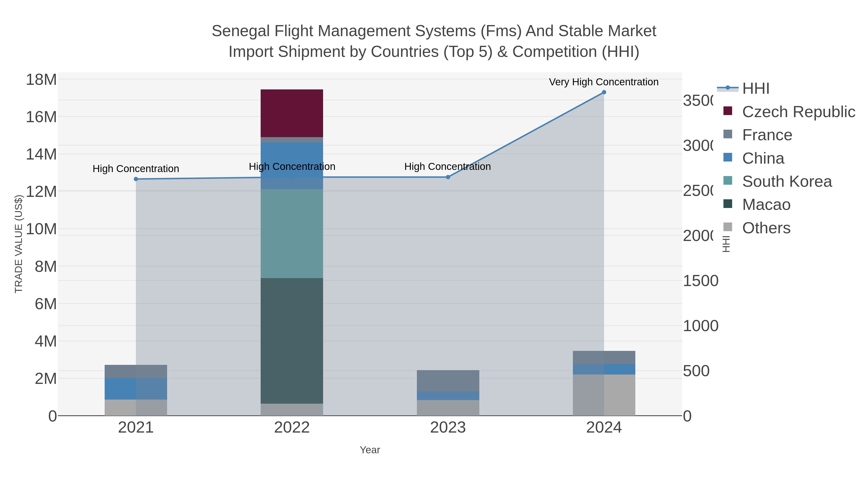
Task: Click the 'Year' x-axis title
Action: (370, 450)
